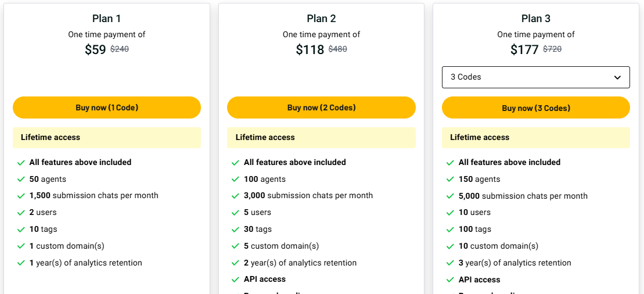
Task: Click the $118 price in Plan 2
Action: point(310,50)
